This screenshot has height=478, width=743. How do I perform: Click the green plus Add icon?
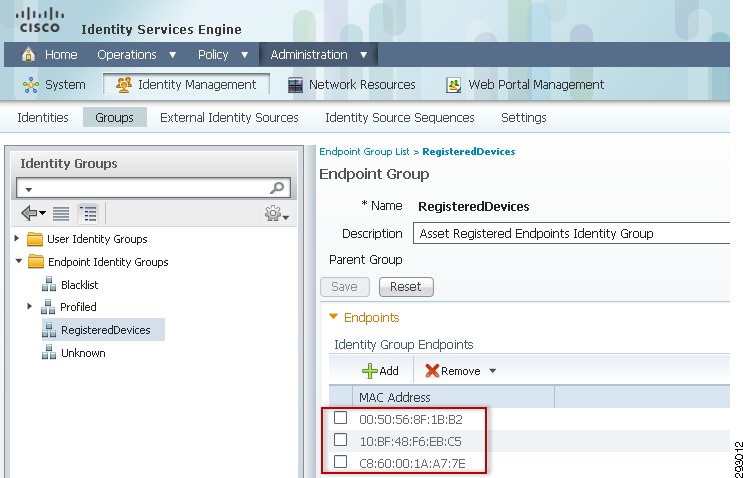point(370,371)
